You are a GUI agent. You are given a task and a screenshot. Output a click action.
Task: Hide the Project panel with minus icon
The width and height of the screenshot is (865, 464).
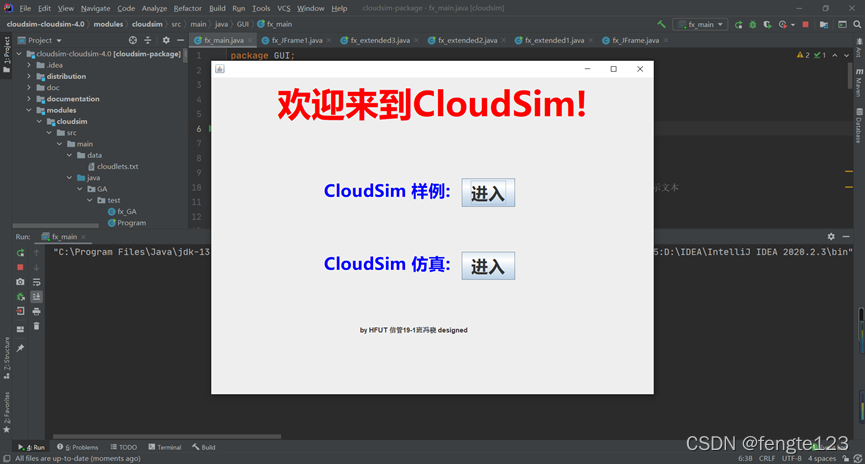(180, 40)
